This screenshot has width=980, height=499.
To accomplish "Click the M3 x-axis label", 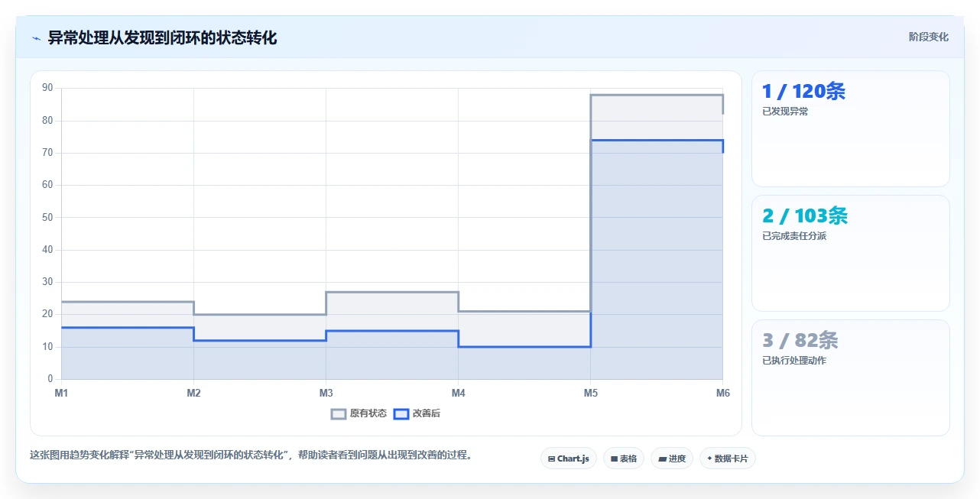I will pyautogui.click(x=326, y=393).
